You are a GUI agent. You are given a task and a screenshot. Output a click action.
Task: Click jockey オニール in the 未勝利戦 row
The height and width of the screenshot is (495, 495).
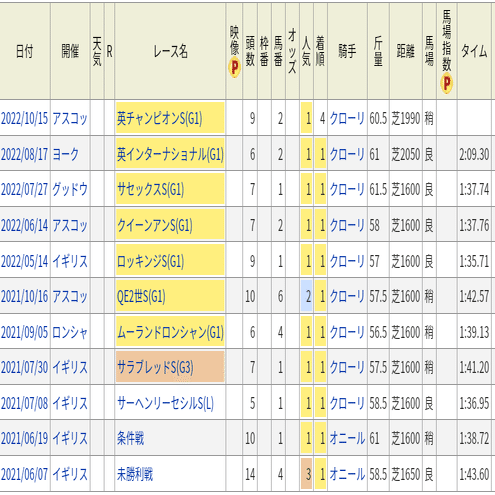click(x=347, y=474)
